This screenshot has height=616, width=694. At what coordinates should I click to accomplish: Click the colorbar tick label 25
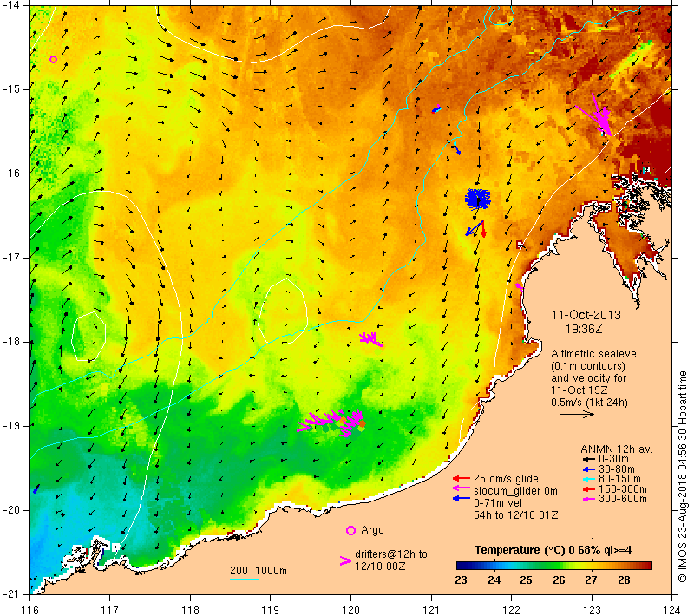(x=526, y=580)
